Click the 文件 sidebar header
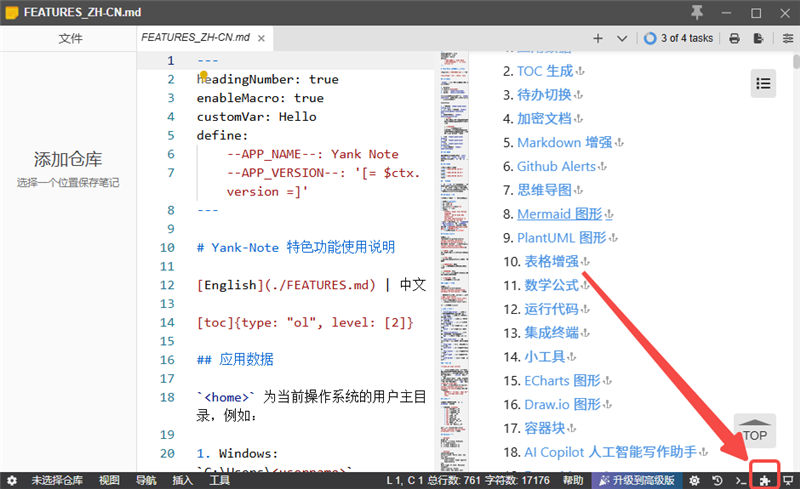 70,38
